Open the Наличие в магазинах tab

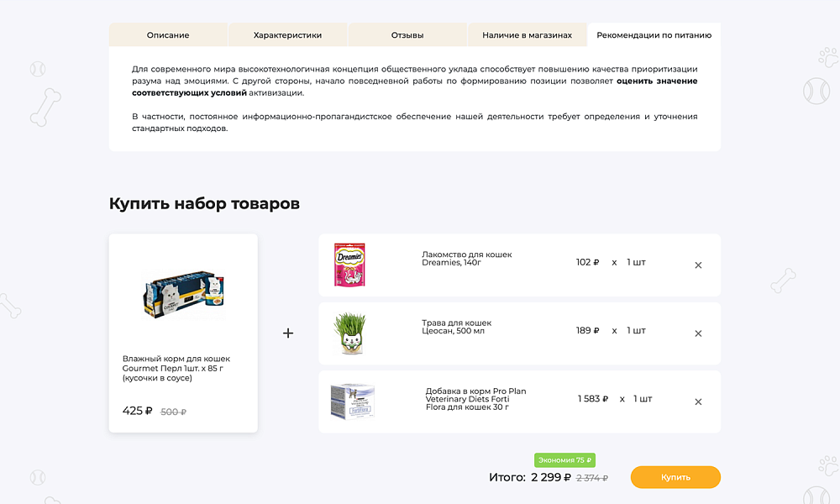point(527,35)
